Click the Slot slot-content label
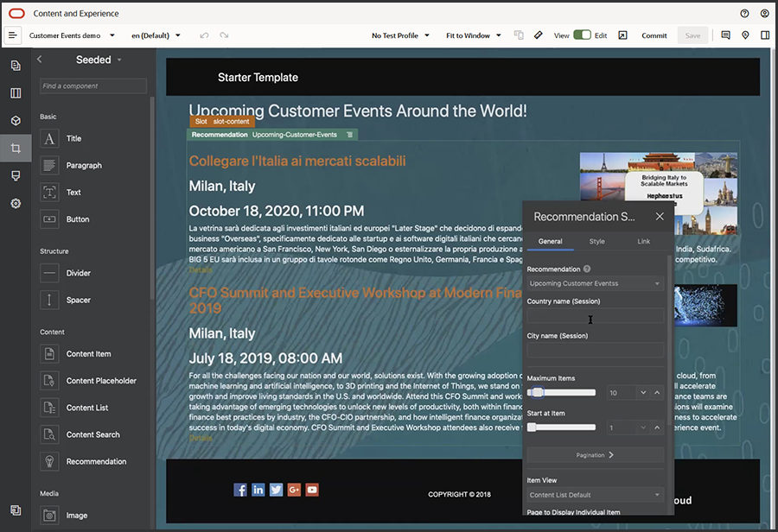778x532 pixels. pos(222,122)
